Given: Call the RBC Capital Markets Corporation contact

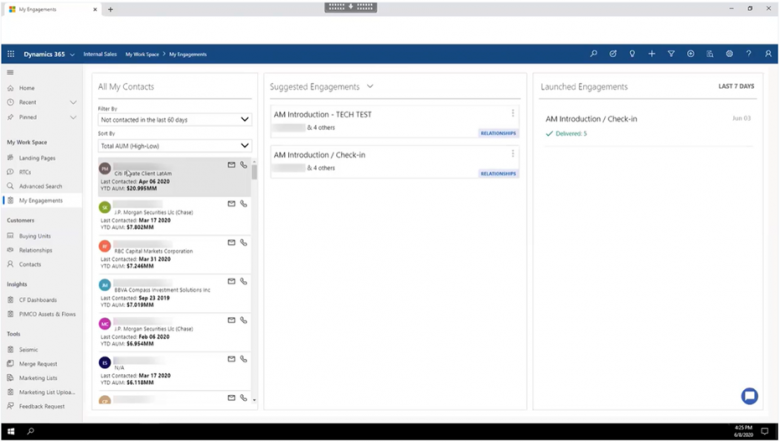Looking at the screenshot, I should click(243, 243).
